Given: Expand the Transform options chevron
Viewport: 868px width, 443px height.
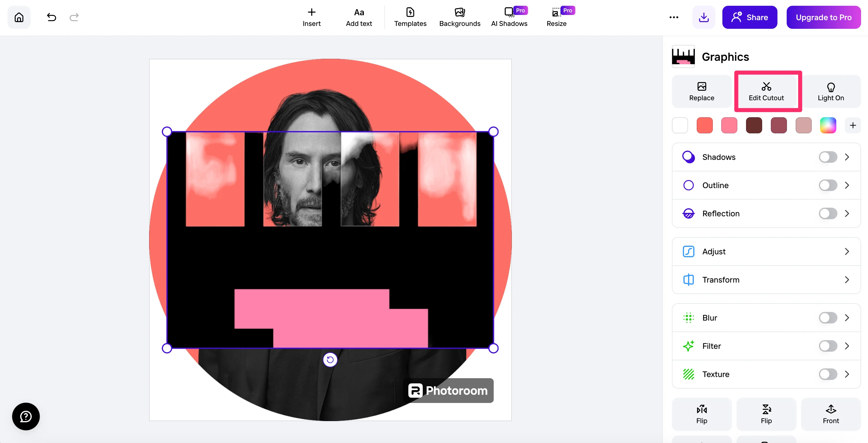Looking at the screenshot, I should point(846,280).
